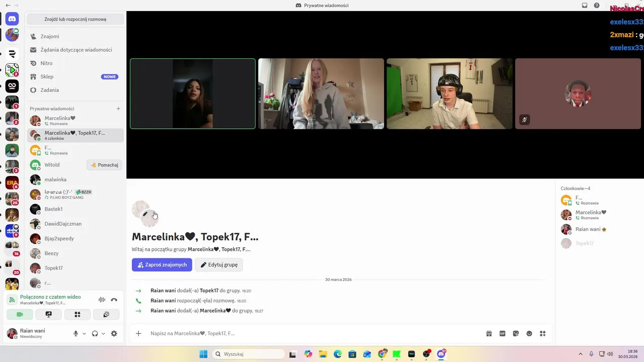Open the ERA server icon
644x362 pixels.
(x=12, y=183)
